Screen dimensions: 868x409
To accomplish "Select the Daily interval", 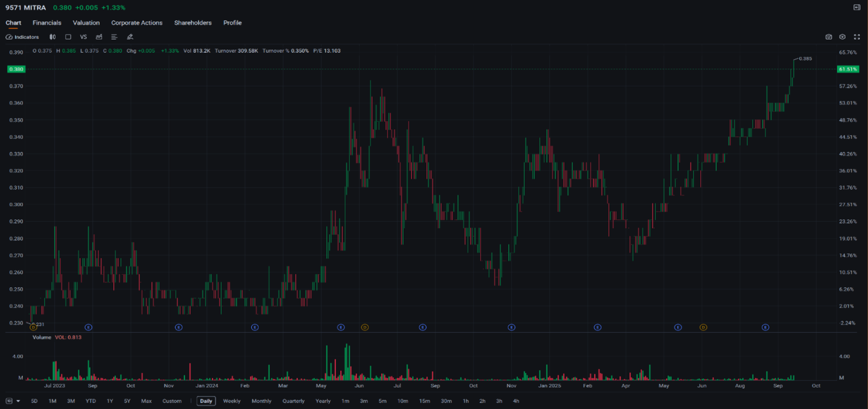I will pyautogui.click(x=206, y=401).
